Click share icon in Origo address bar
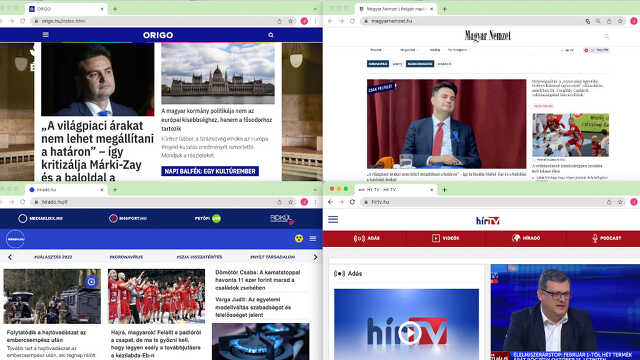 click(280, 21)
